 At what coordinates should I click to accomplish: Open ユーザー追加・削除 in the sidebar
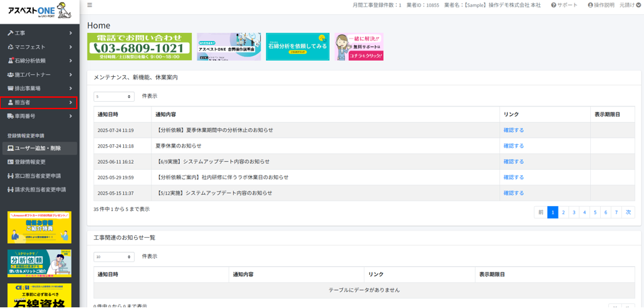coord(38,148)
